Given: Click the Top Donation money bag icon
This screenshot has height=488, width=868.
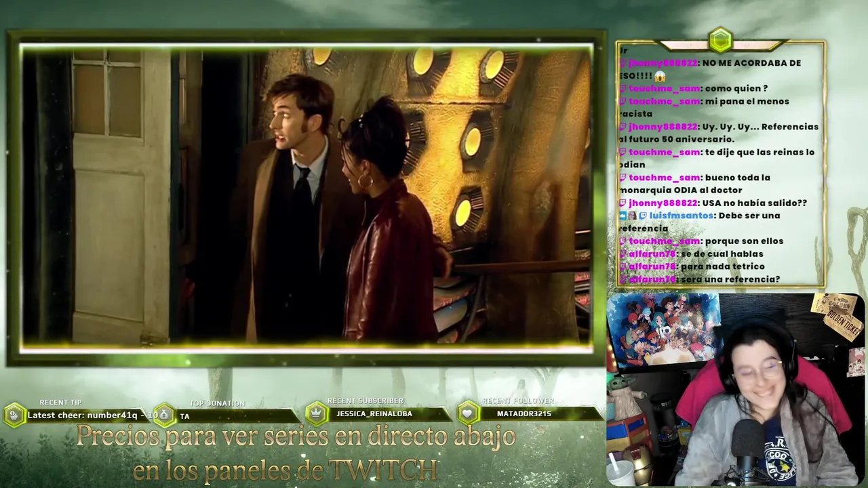Looking at the screenshot, I should point(164,415).
